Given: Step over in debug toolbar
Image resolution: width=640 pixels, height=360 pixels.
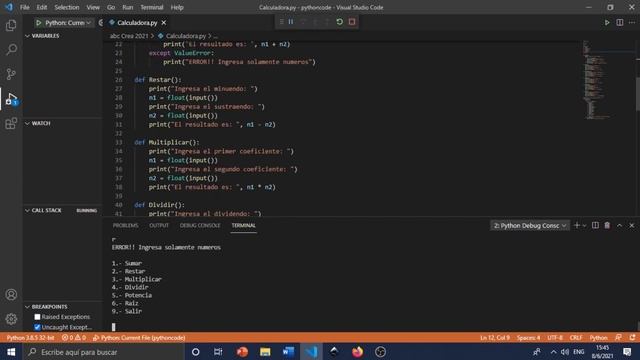Looking at the screenshot, I should click(x=303, y=22).
